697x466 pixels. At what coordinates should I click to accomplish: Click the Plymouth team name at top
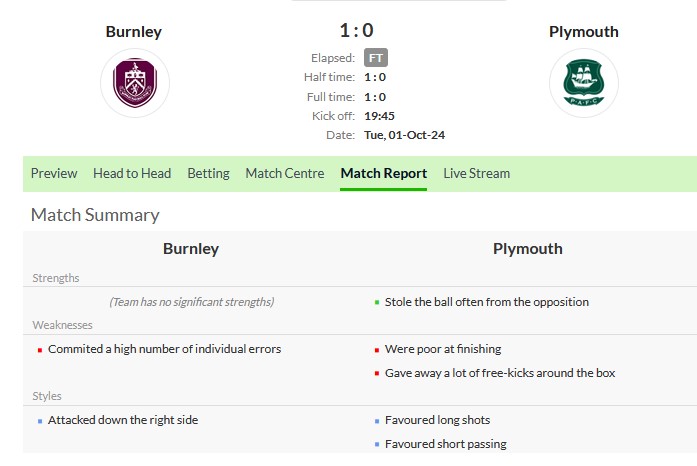[583, 31]
